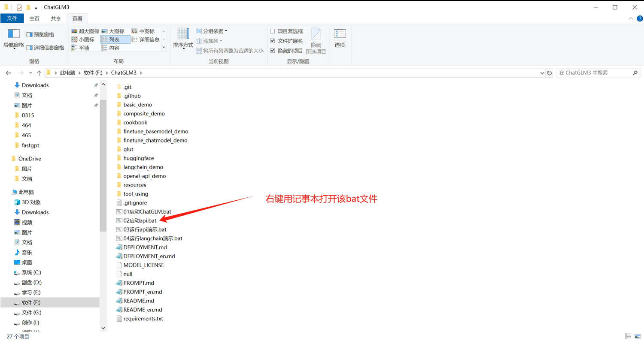Open recent locations dropdown arrow
Image resolution: width=644 pixels, height=341 pixels.
tap(30, 73)
